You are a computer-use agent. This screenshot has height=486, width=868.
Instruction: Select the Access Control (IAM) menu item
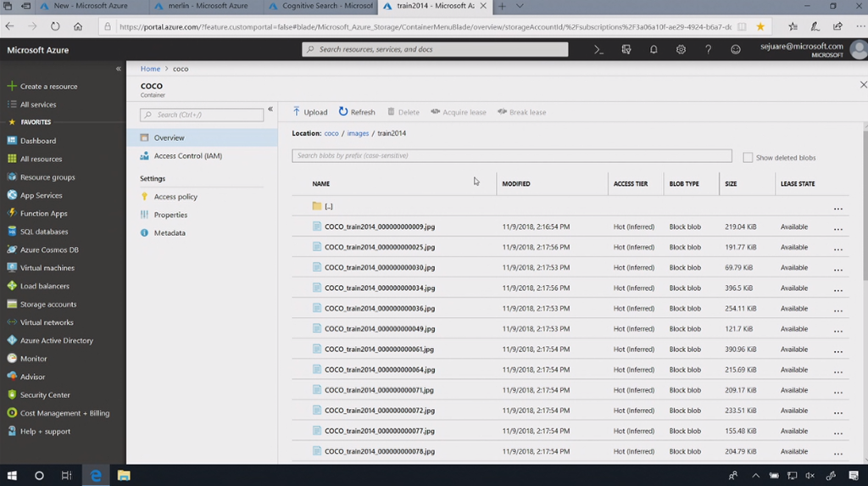[x=187, y=156]
